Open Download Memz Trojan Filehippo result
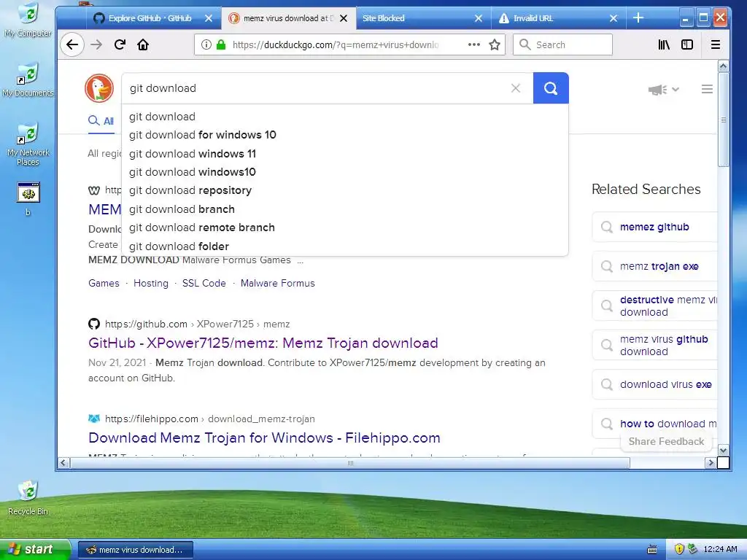747x560 pixels. coord(264,437)
